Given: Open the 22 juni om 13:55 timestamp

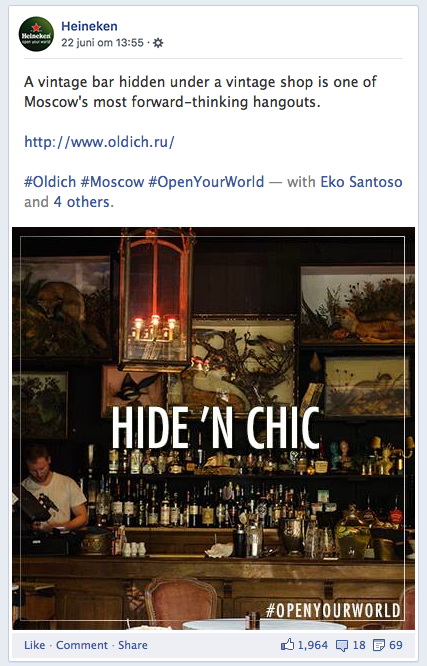Looking at the screenshot, I should coord(102,43).
